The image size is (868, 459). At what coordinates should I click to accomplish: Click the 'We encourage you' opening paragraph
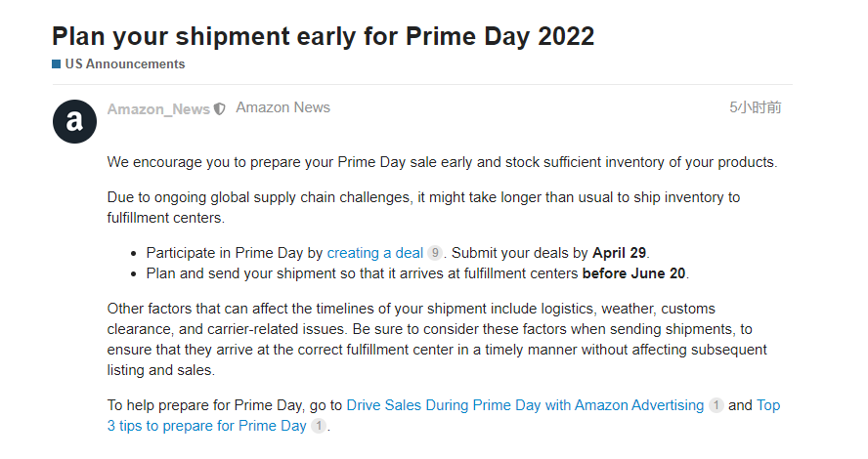point(442,162)
